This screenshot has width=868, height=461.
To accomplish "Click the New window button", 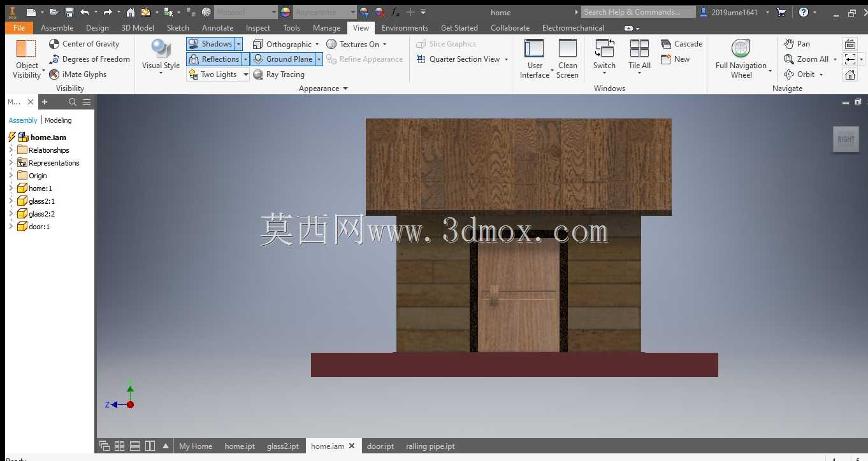I will [x=676, y=59].
